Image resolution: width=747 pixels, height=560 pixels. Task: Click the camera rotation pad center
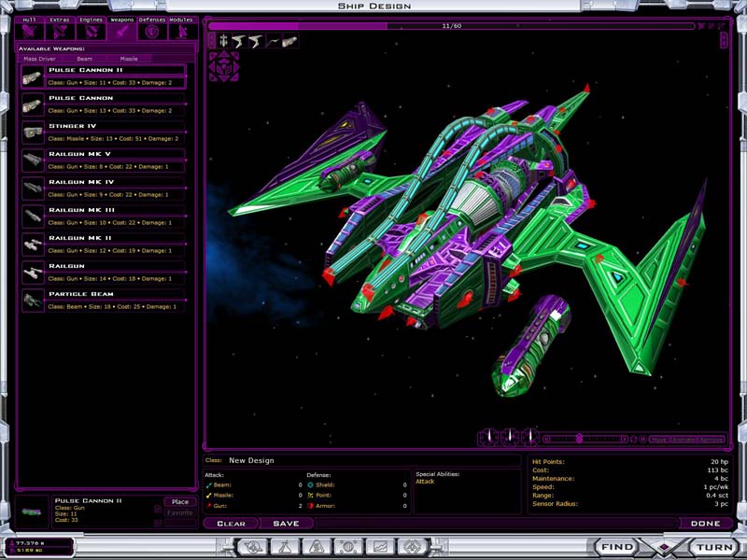[224, 67]
